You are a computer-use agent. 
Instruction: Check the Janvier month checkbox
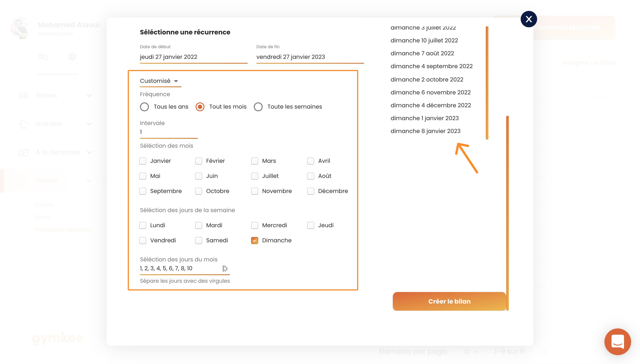[x=143, y=161]
